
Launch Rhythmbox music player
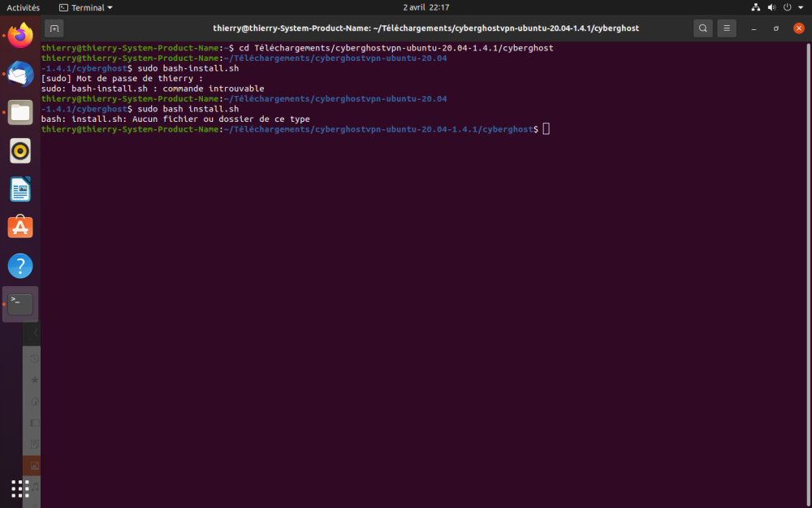click(20, 151)
